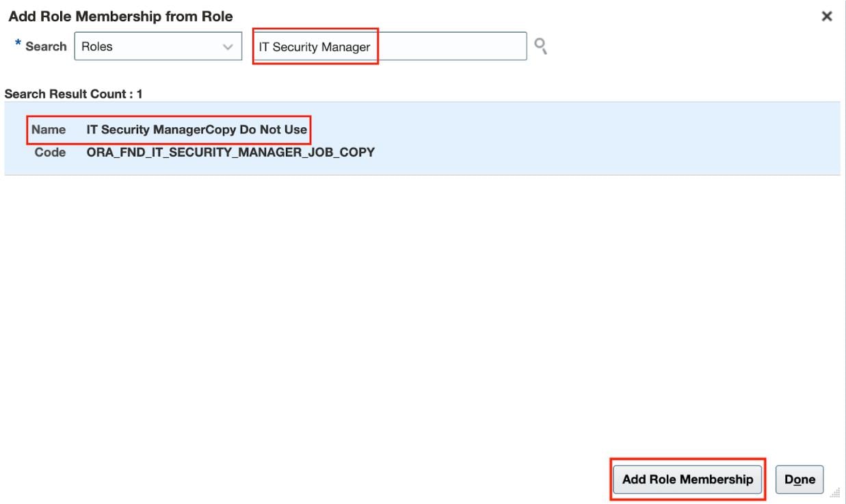Click the Done button

pos(799,479)
